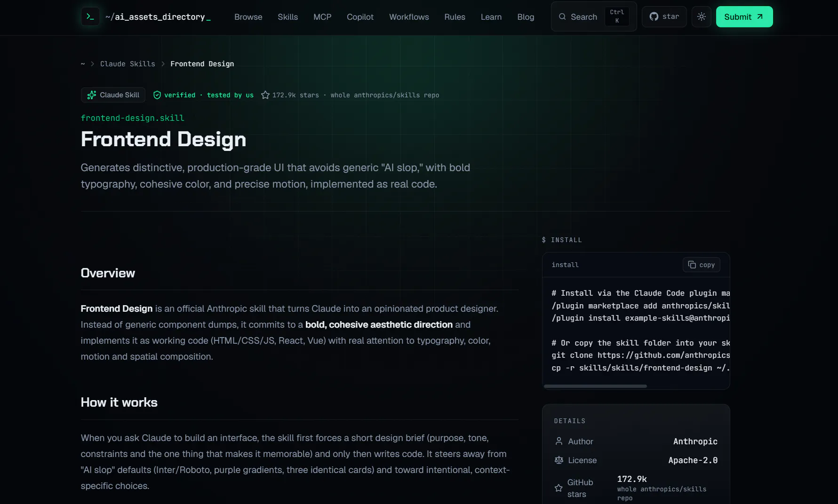838x504 pixels.
Task: Click the arrow icon on Submit
Action: pyautogui.click(x=760, y=16)
